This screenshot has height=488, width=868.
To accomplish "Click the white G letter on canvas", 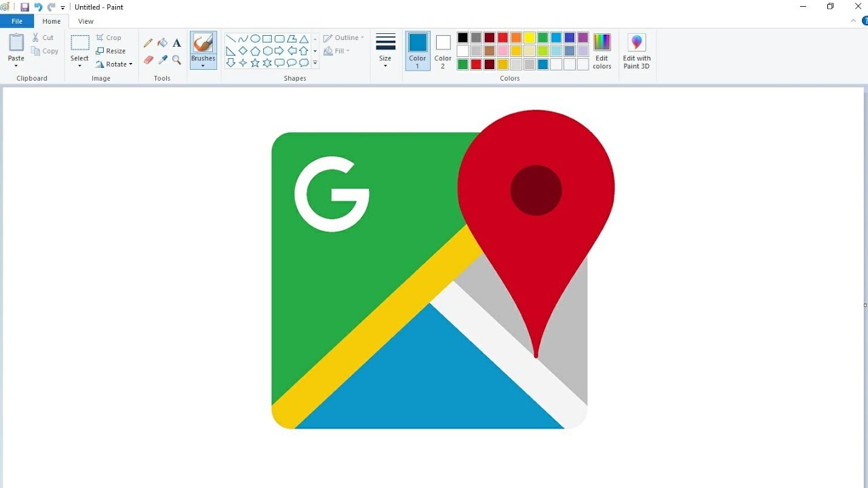I will coord(332,194).
